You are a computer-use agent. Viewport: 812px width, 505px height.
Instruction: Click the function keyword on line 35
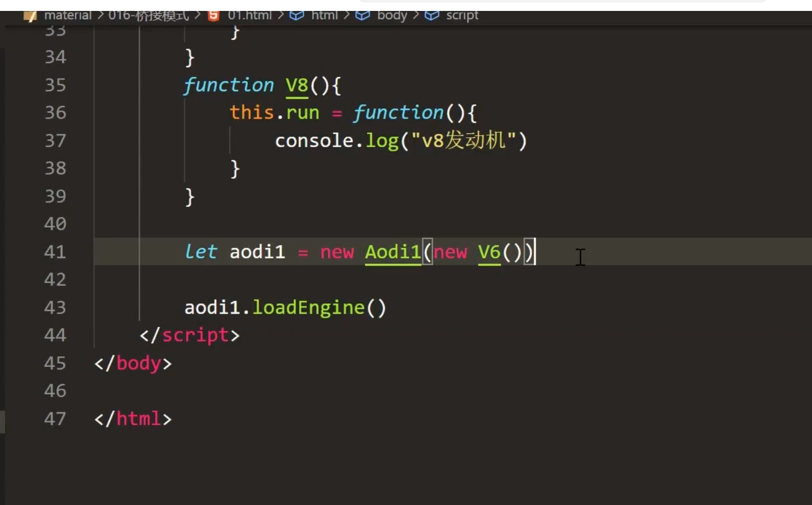[228, 85]
